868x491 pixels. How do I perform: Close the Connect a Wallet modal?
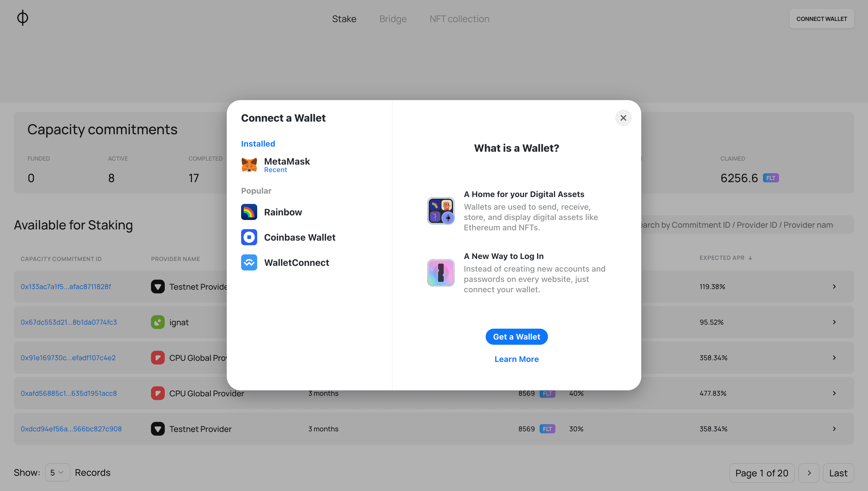point(623,117)
